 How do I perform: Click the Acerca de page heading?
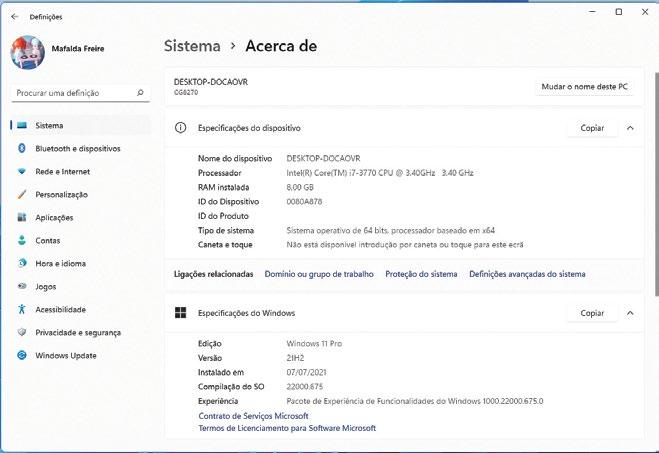coord(281,46)
